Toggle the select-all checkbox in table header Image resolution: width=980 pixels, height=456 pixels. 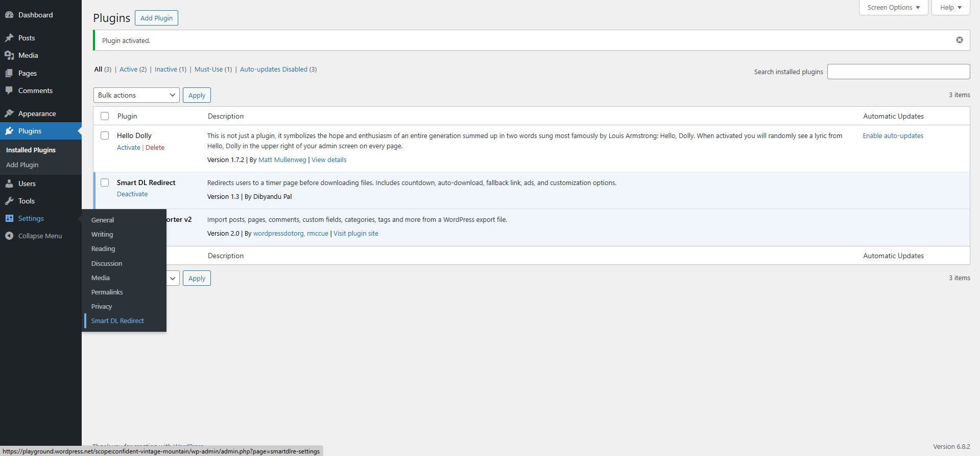pyautogui.click(x=105, y=116)
